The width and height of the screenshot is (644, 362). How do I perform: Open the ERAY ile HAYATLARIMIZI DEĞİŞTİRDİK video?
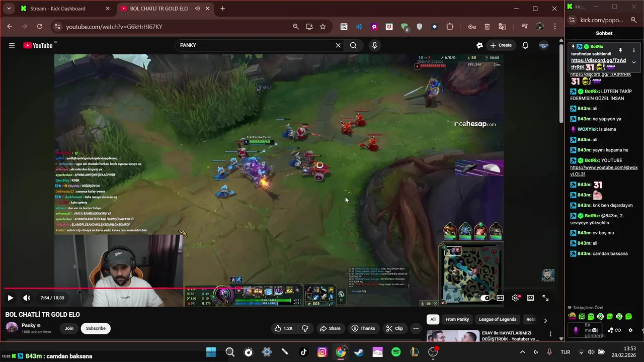point(510,336)
